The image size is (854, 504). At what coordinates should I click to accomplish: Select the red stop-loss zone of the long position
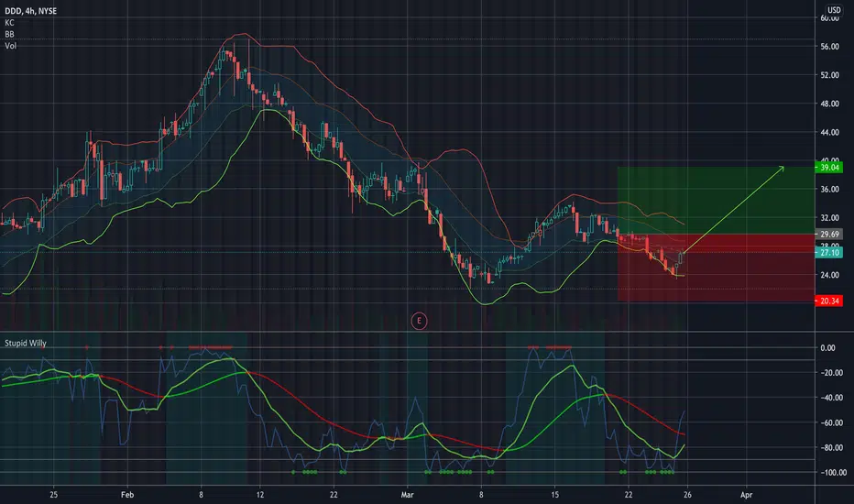[716, 268]
